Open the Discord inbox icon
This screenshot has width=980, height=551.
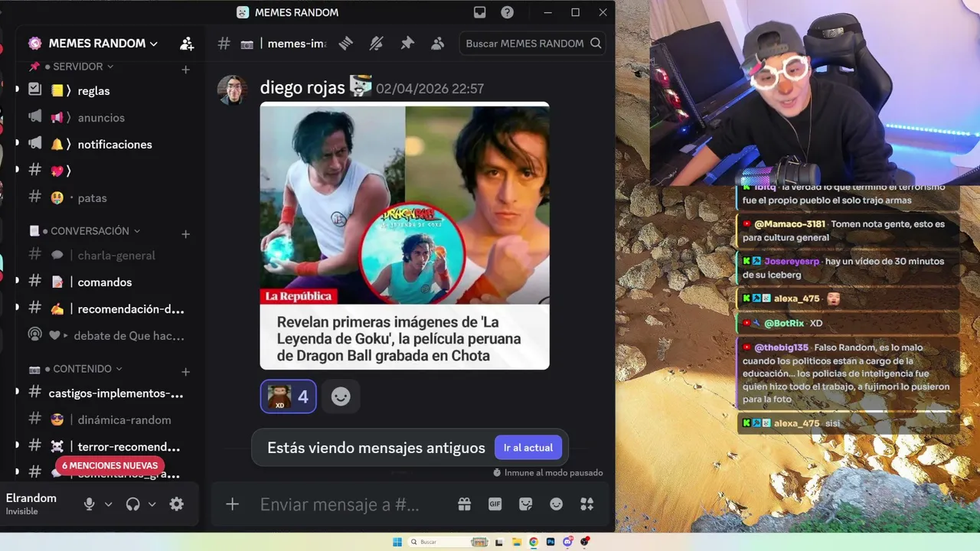(x=479, y=12)
